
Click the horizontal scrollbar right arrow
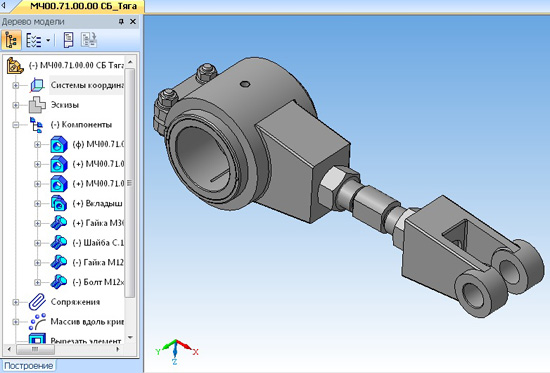point(118,349)
